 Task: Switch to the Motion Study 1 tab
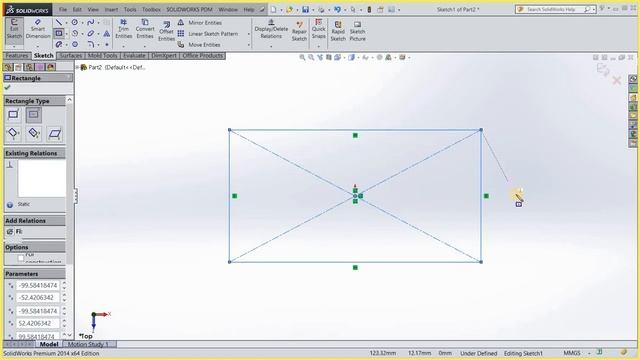point(88,344)
